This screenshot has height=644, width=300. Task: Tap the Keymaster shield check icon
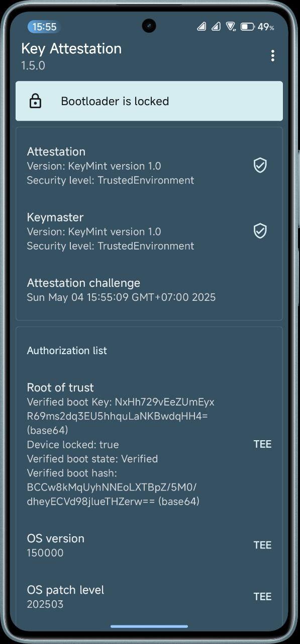click(260, 231)
